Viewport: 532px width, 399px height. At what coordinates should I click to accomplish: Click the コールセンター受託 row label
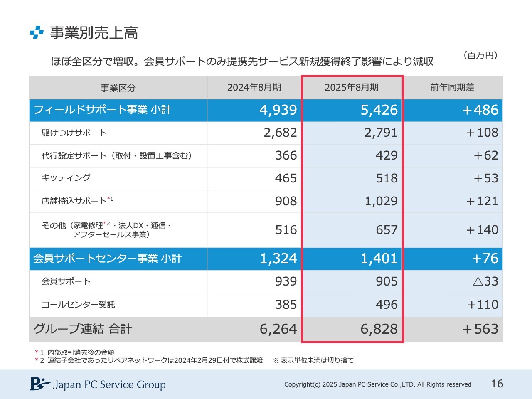[x=78, y=305]
